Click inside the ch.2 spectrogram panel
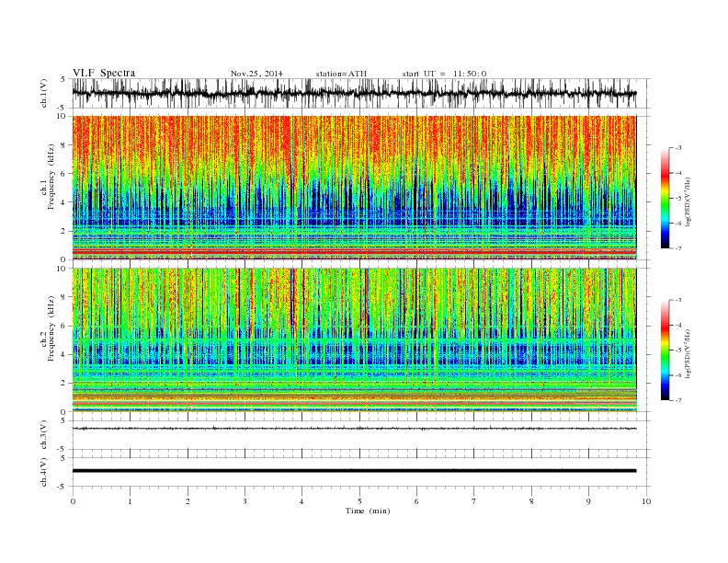728x563 pixels. (x=354, y=339)
